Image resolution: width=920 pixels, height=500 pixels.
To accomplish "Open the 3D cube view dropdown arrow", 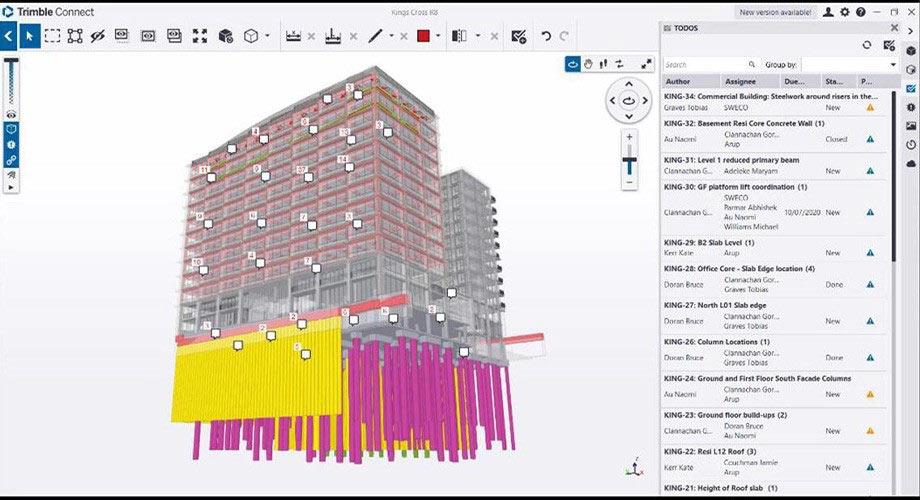I will 267,36.
